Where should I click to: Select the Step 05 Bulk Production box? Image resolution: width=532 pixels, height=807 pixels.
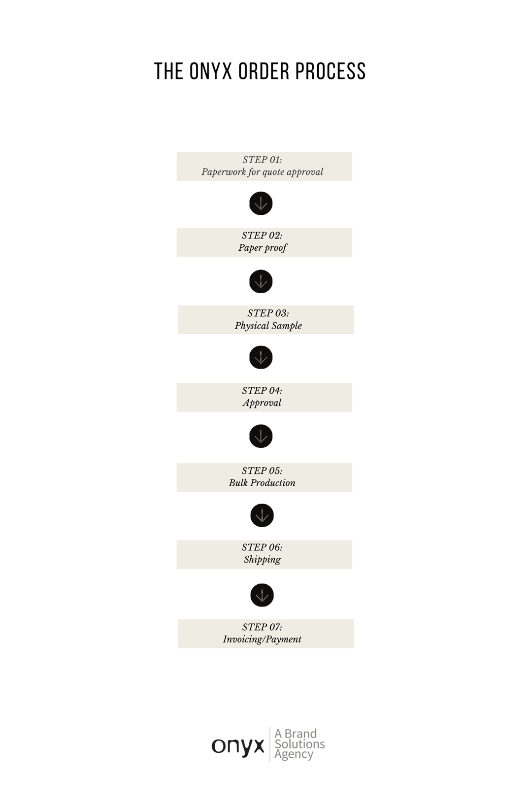coord(265,477)
